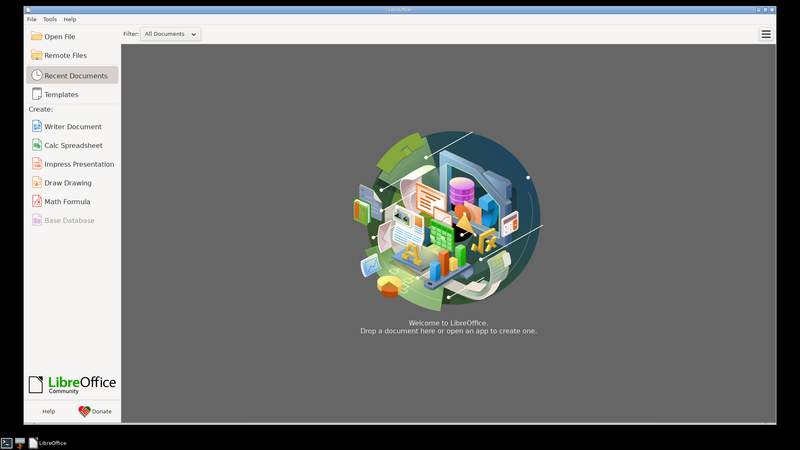Click the Writer Document icon
This screenshot has width=800, height=450.
tap(37, 126)
